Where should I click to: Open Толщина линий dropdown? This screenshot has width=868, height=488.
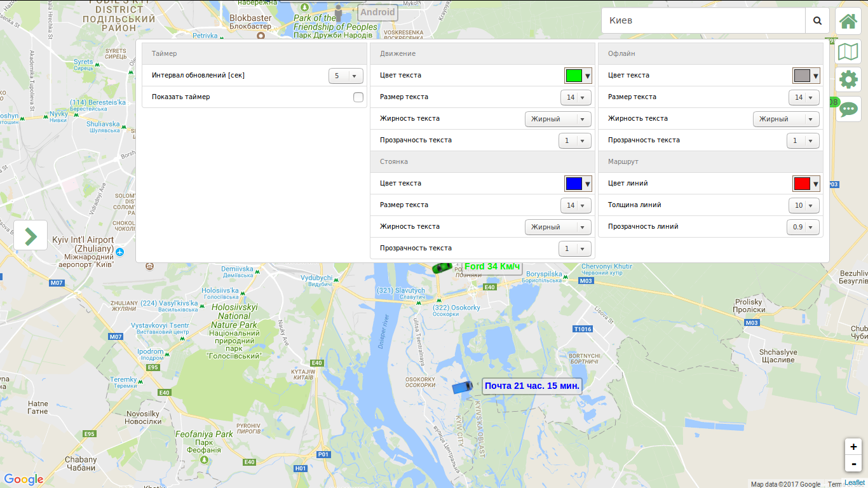804,205
